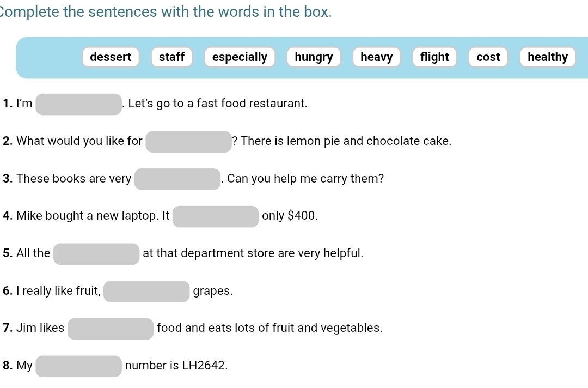Screen dimensions: 588x388
Task: Choose the 'cost' word chip
Action: pos(488,57)
